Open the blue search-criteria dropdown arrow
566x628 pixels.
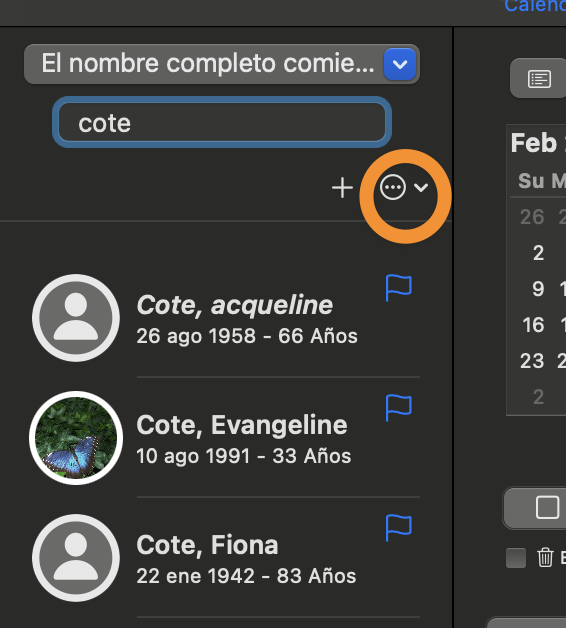click(400, 64)
